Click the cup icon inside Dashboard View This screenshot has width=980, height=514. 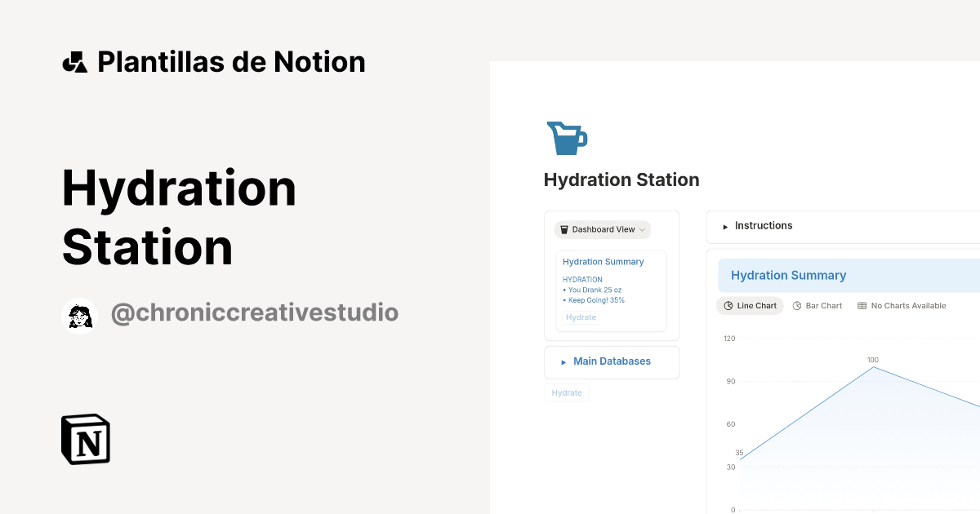[x=563, y=229]
